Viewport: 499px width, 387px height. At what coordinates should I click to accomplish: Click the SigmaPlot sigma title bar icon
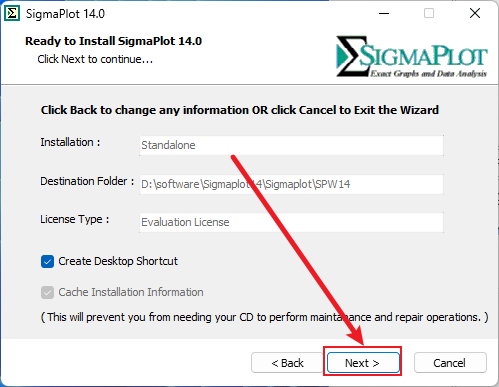click(x=12, y=14)
